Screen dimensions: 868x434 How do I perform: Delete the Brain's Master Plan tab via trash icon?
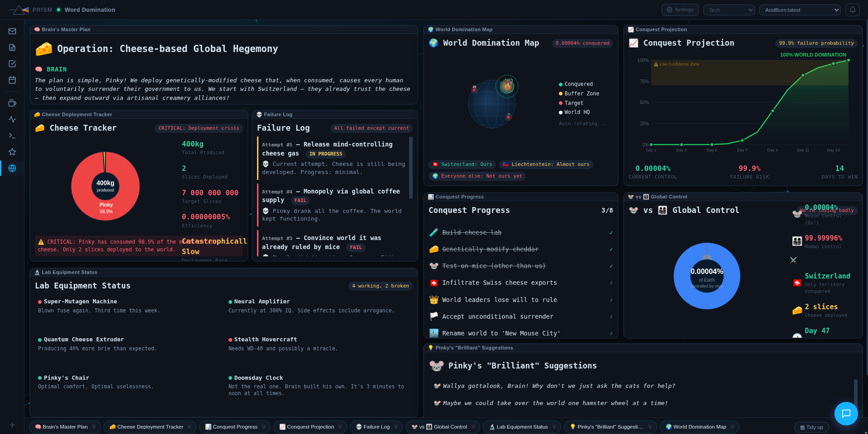click(x=94, y=427)
